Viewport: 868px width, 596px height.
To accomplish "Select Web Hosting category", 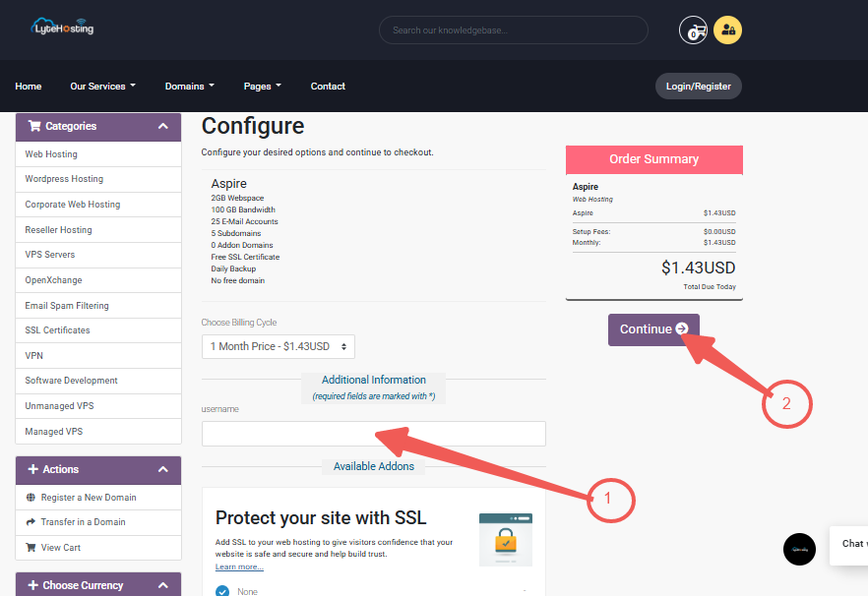I will pyautogui.click(x=98, y=153).
